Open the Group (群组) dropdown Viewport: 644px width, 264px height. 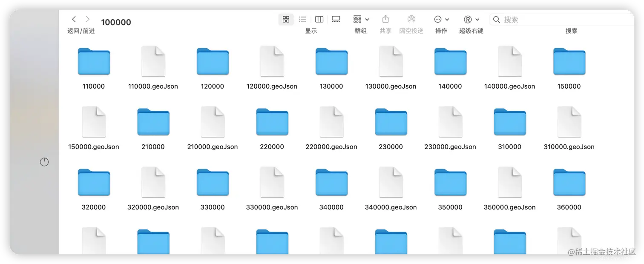coord(361,19)
